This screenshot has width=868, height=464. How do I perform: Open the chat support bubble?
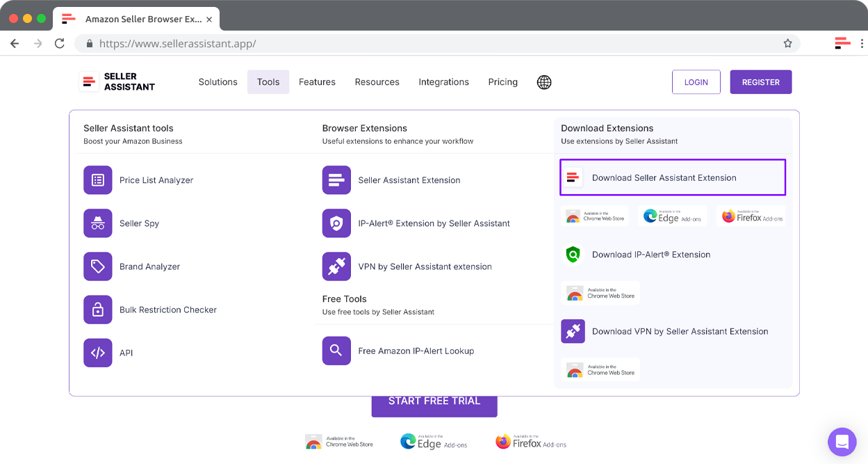[x=842, y=442]
